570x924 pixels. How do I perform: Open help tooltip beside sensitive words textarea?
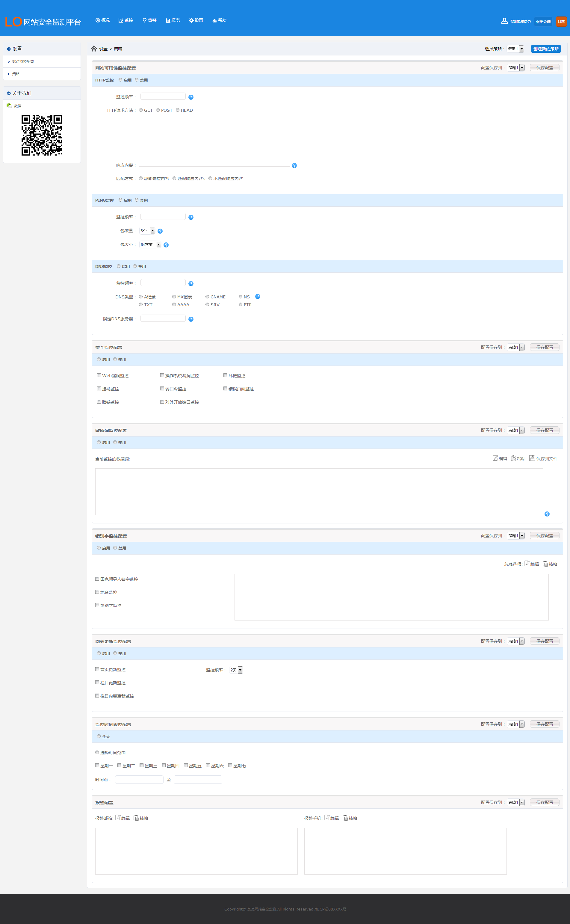point(547,514)
